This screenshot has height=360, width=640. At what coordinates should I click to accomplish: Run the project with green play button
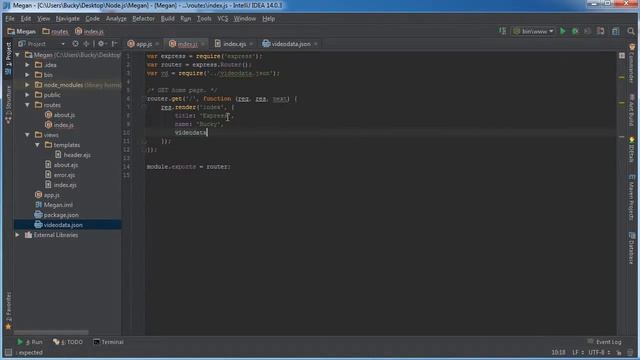click(x=563, y=31)
